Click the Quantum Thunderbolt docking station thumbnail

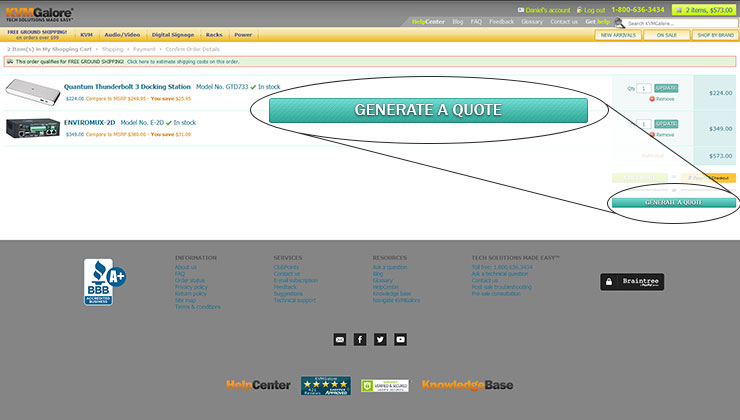[32, 91]
